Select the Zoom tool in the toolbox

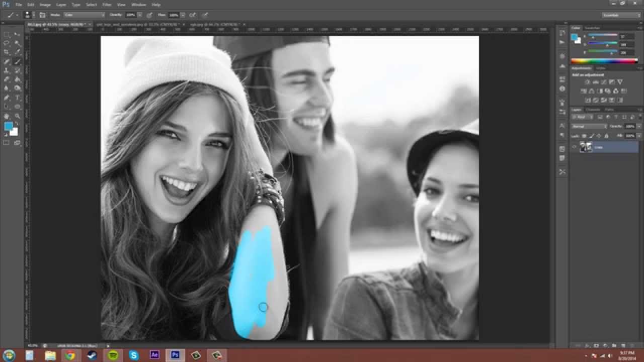pyautogui.click(x=18, y=116)
